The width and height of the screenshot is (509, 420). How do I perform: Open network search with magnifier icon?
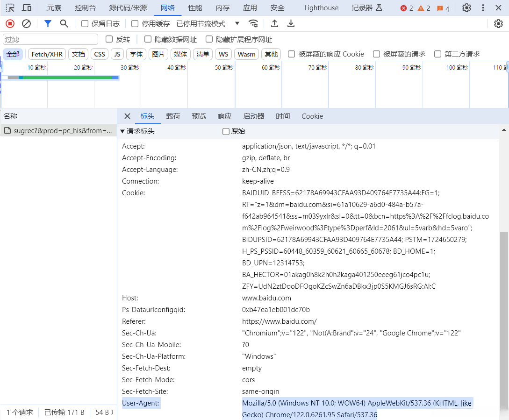[x=64, y=24]
